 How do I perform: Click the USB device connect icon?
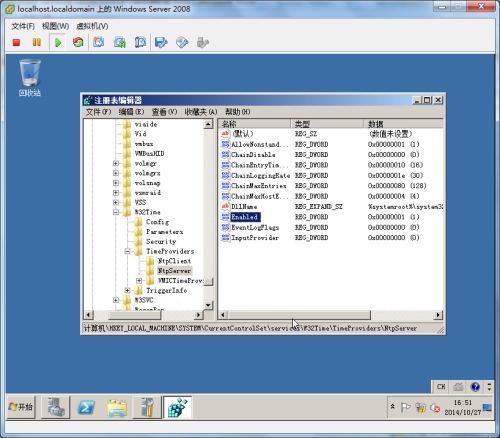(x=203, y=42)
